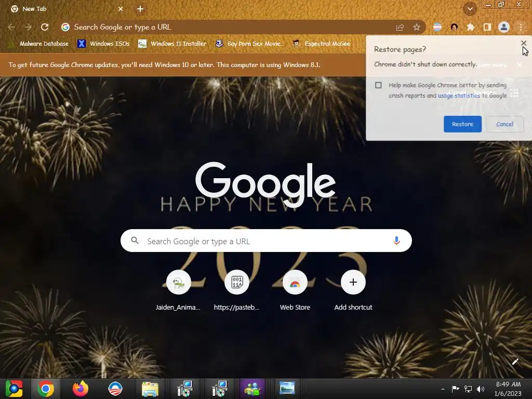
Task: Click the Chrome taskbar icon
Action: [46, 389]
